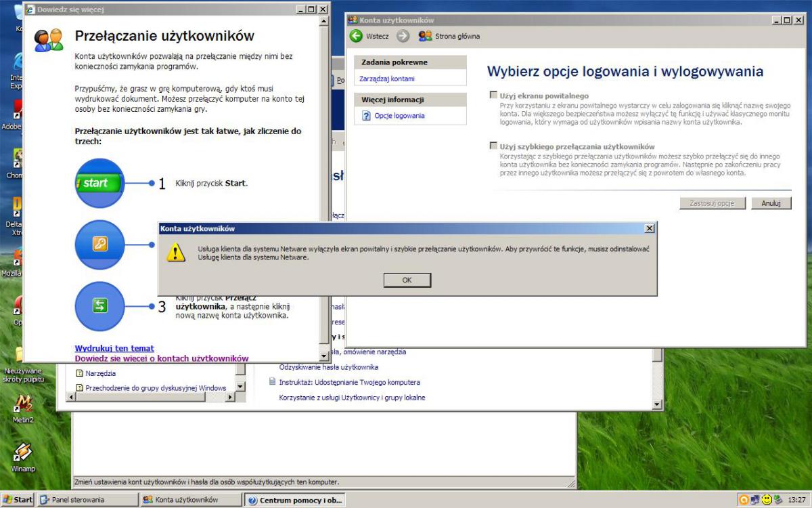Toggle Użyj szybkiego przełączania użytkowników checkbox
This screenshot has width=812, height=508.
pyautogui.click(x=493, y=146)
